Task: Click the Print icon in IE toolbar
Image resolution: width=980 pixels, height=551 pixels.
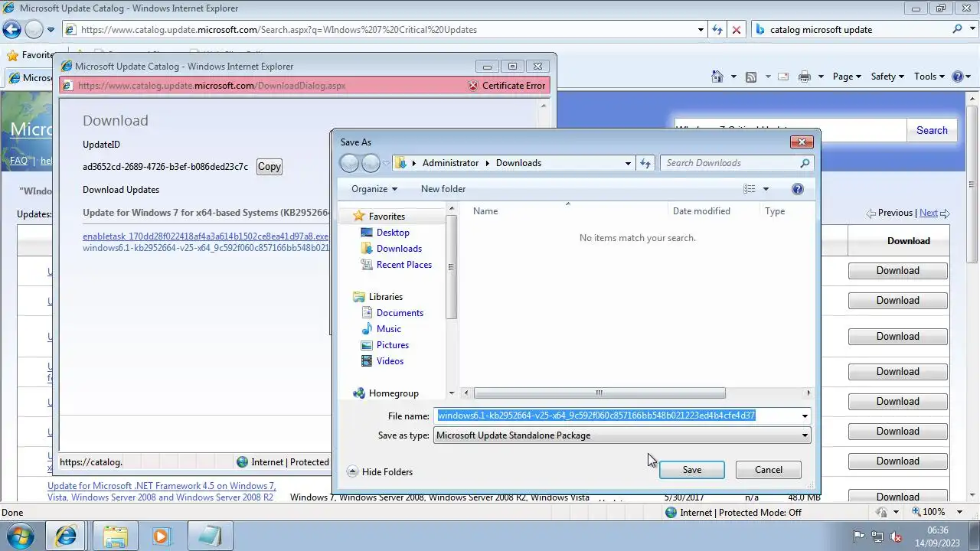Action: tap(804, 77)
